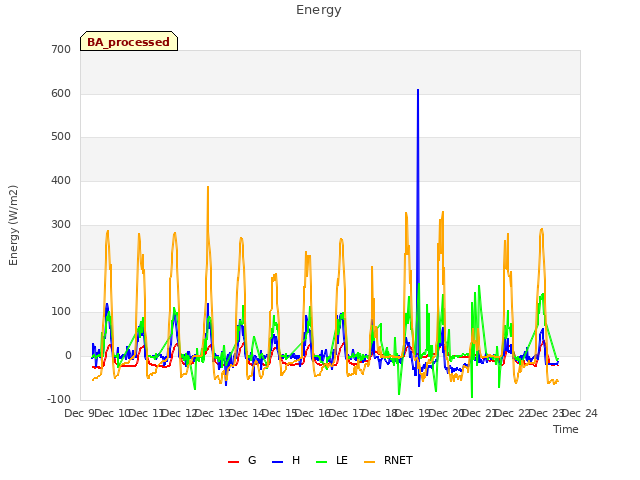Click the 300 y-axis tick label

[61, 224]
